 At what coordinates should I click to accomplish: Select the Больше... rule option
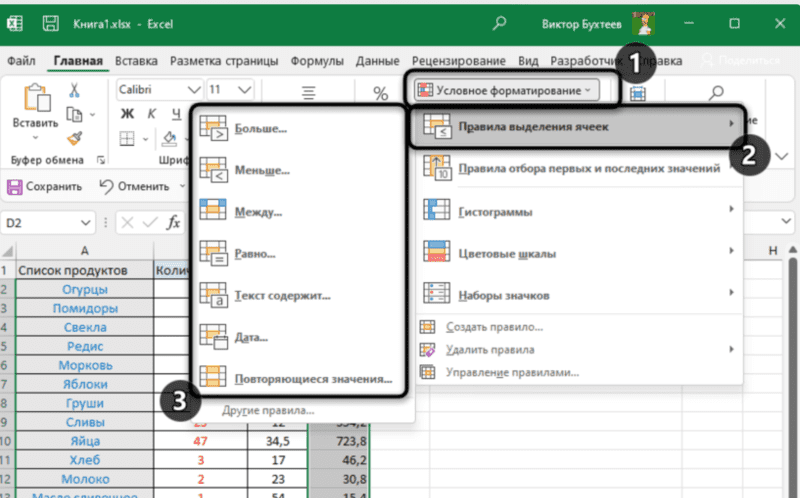261,129
